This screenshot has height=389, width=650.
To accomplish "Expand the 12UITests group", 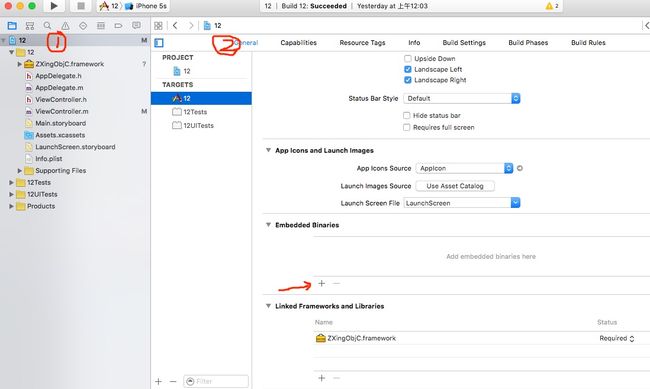I will click(11, 194).
